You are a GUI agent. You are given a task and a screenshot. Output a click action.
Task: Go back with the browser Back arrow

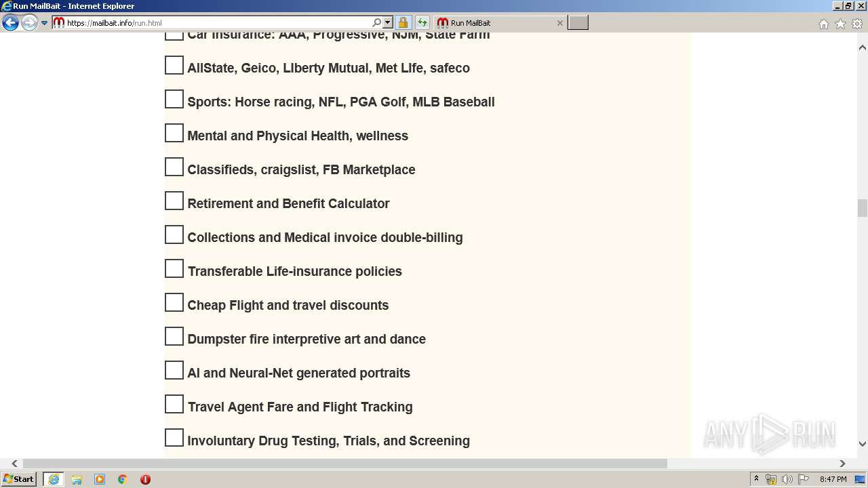pyautogui.click(x=10, y=23)
